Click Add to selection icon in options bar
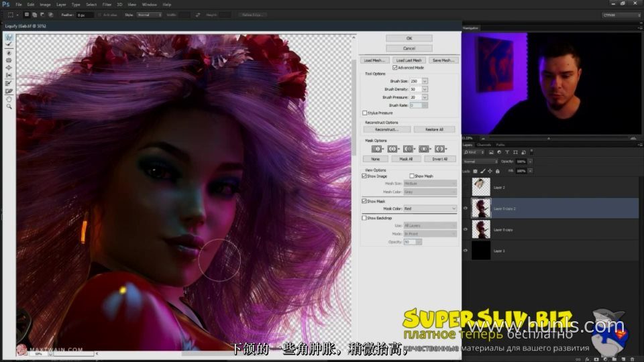Viewport: 644px width, 362px height. pyautogui.click(x=34, y=15)
